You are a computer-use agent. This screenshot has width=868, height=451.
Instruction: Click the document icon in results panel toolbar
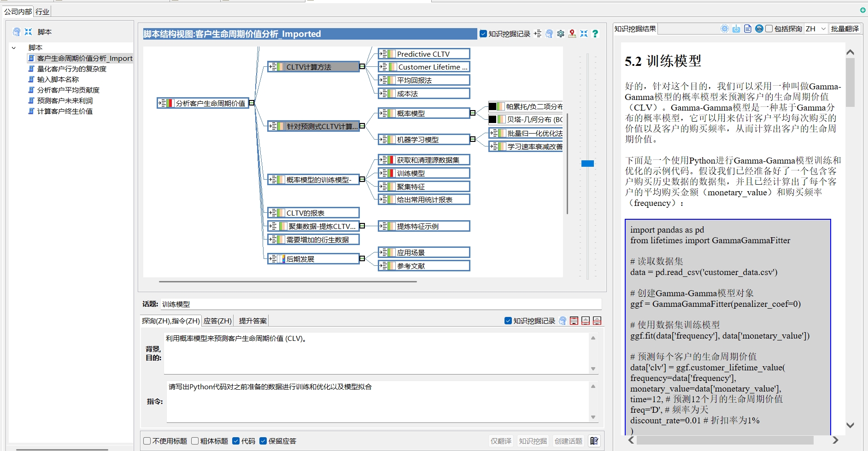click(x=747, y=29)
